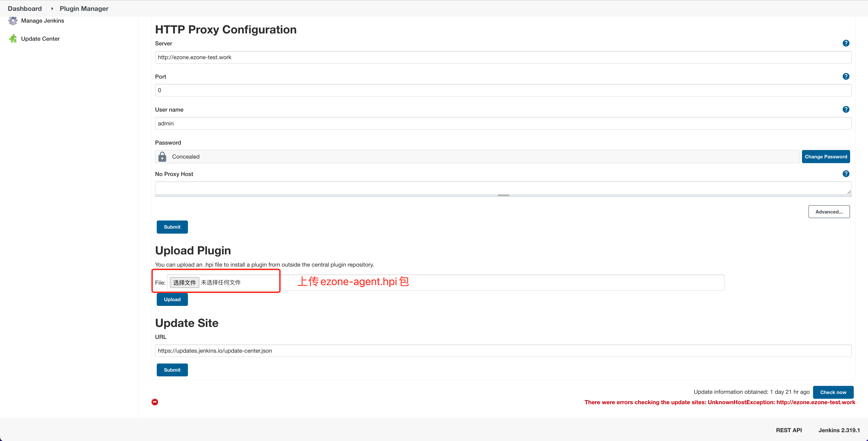Grab the No Proxy Host resize handle

click(503, 195)
